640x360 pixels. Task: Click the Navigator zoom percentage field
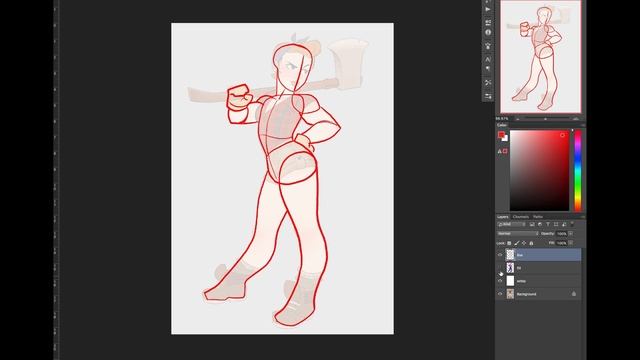pyautogui.click(x=502, y=119)
